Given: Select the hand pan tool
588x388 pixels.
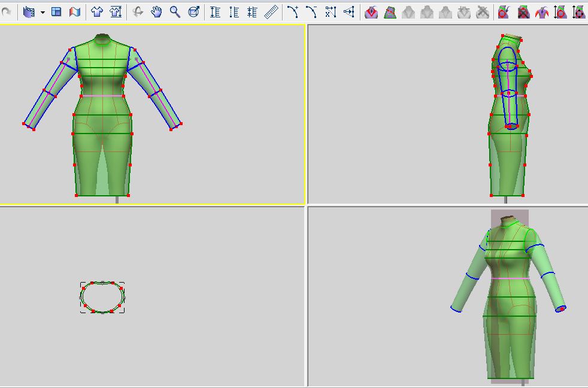Looking at the screenshot, I should 156,11.
